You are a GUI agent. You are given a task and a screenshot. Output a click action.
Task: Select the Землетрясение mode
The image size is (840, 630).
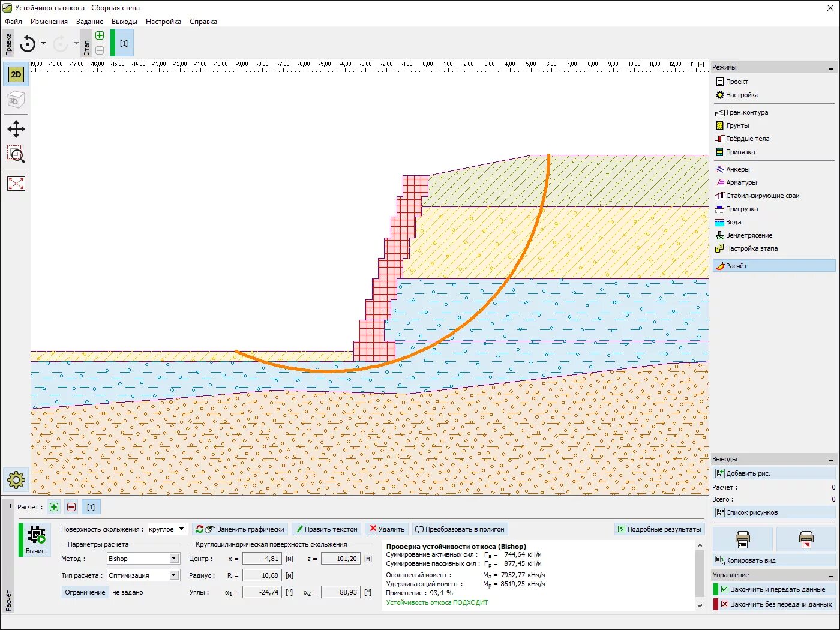[x=774, y=235]
